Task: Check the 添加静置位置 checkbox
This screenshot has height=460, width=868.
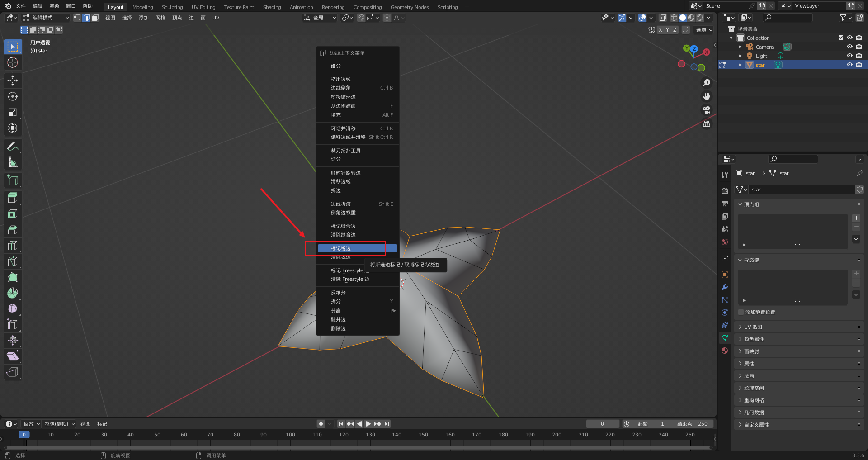Action: point(741,312)
